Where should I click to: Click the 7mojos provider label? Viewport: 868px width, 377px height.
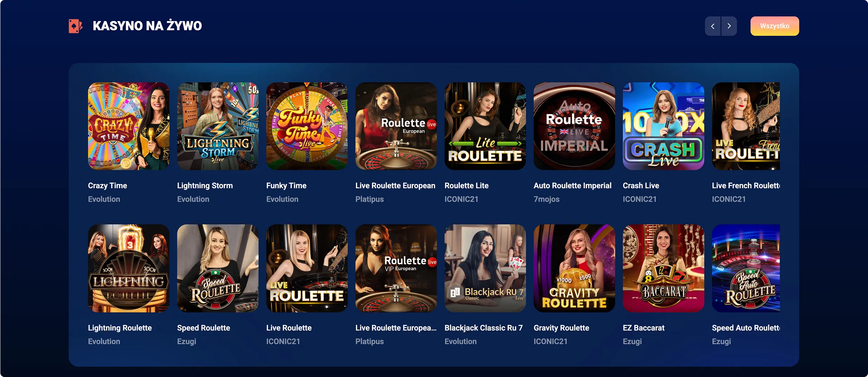coord(547,199)
